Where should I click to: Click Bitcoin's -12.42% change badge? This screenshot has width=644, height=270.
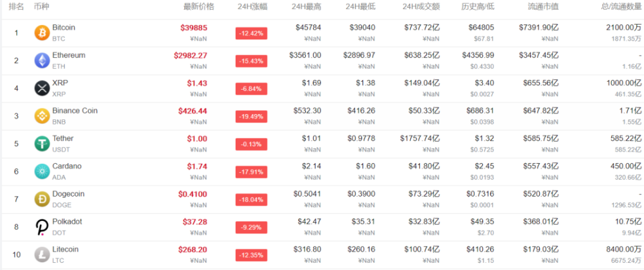pyautogui.click(x=251, y=34)
